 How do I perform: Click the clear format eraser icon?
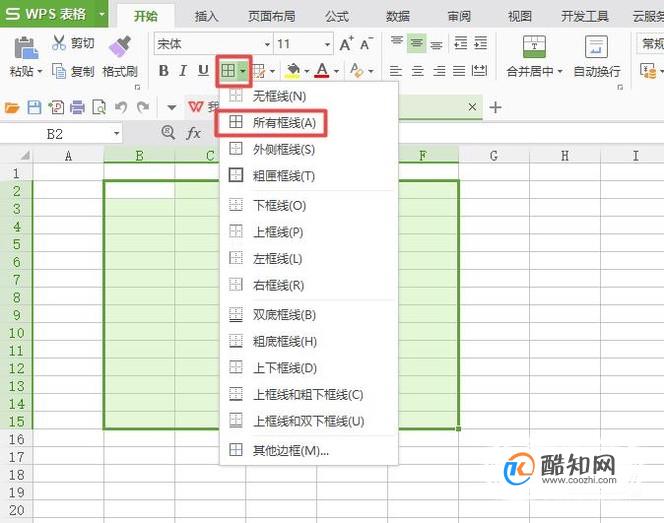[357, 70]
